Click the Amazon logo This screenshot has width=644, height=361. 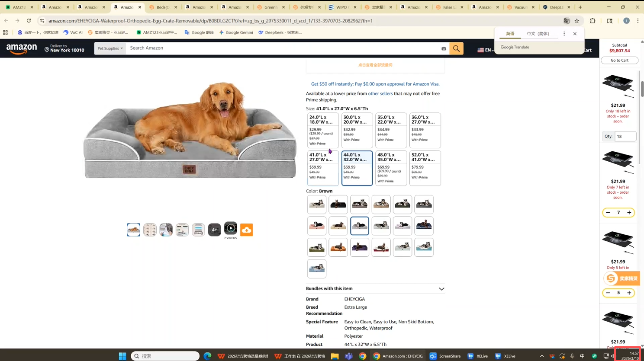[22, 49]
